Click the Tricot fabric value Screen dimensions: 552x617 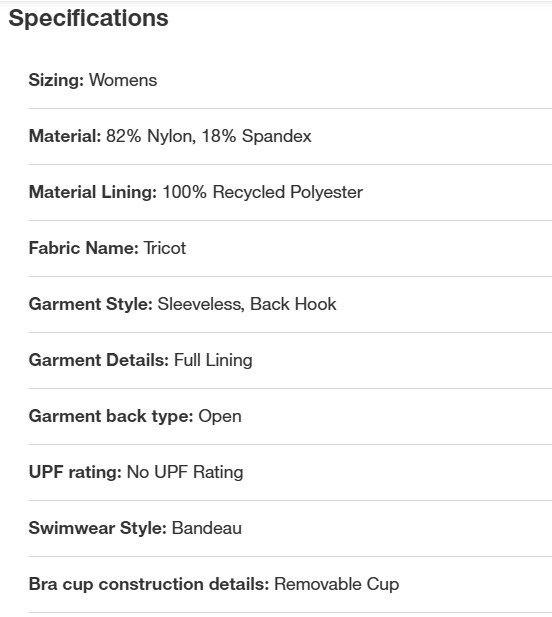pos(165,248)
